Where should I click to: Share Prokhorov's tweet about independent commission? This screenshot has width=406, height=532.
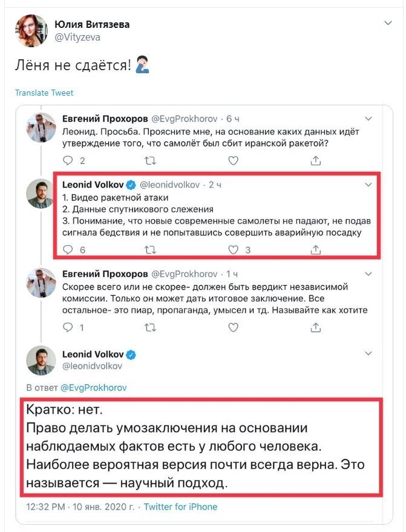(315, 327)
